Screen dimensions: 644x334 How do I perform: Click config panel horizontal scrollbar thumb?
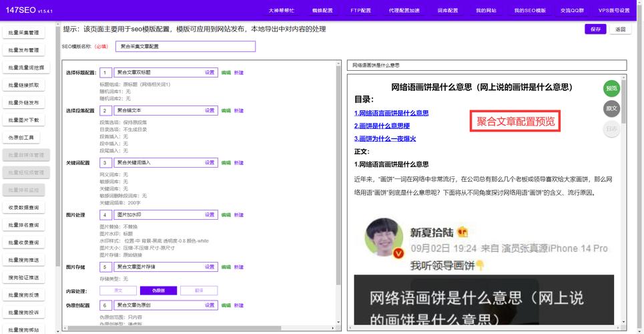point(174,328)
